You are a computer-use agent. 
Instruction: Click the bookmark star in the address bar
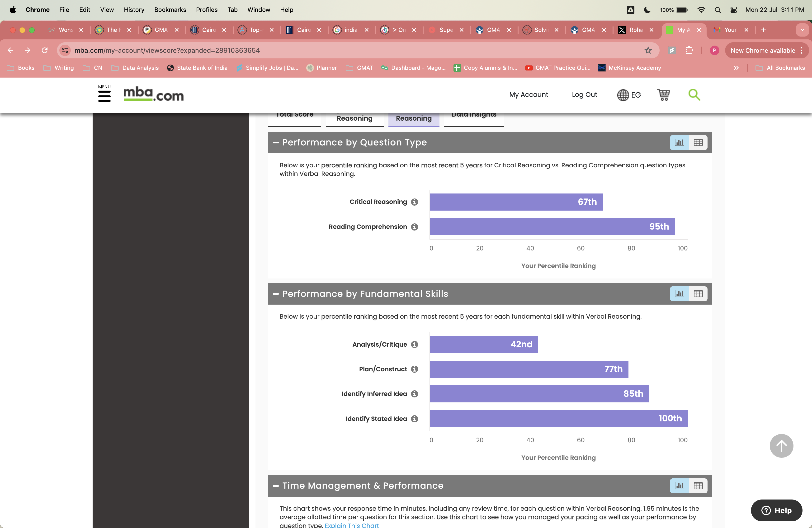pyautogui.click(x=648, y=50)
